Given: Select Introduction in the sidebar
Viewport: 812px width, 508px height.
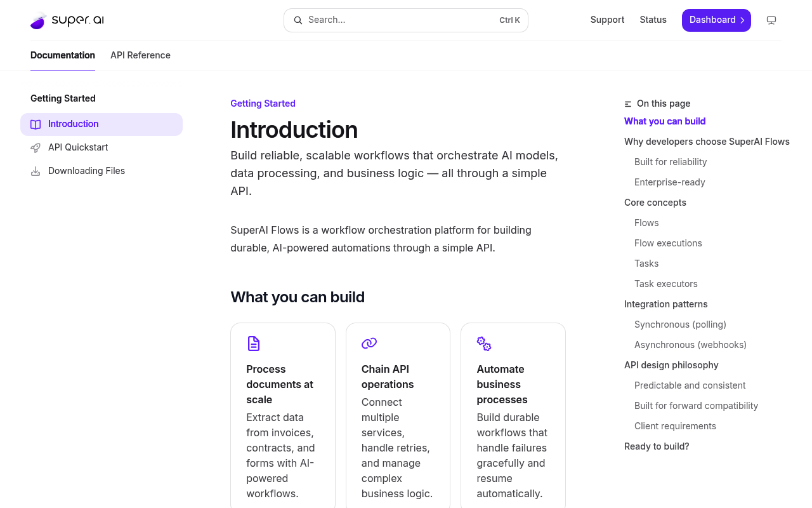Looking at the screenshot, I should coord(101,124).
